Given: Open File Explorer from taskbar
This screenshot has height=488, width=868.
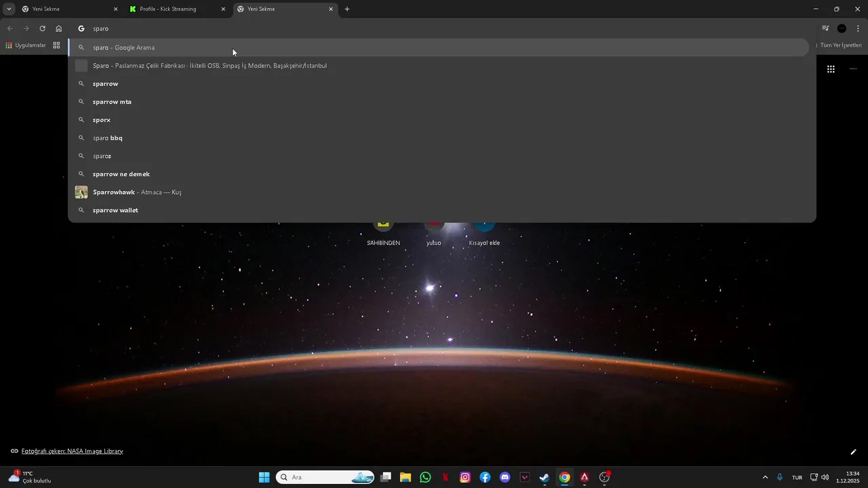Looking at the screenshot, I should [406, 477].
